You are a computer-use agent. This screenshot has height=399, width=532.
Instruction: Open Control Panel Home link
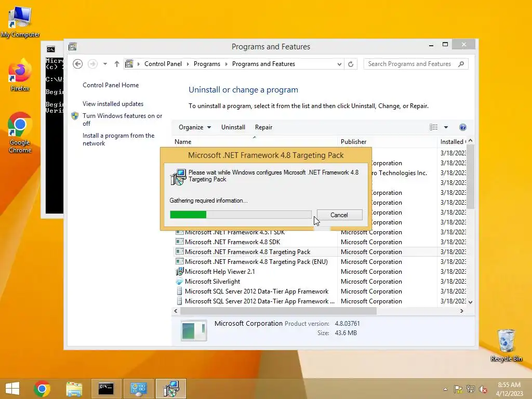coord(111,85)
